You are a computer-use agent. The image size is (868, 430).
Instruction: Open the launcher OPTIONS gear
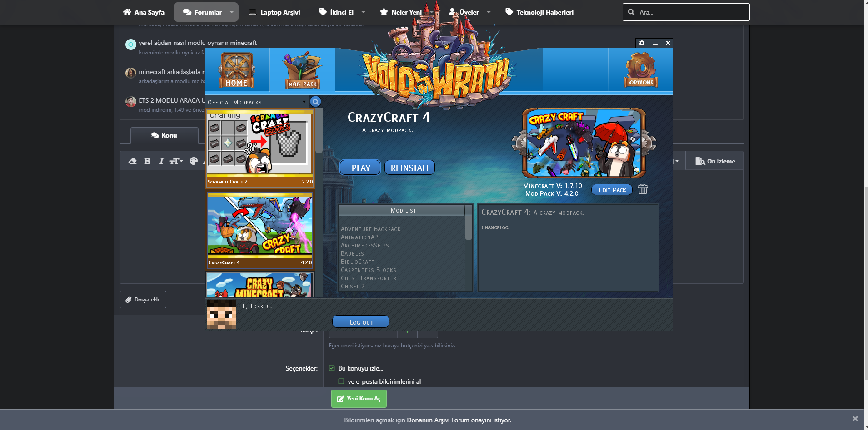click(641, 70)
